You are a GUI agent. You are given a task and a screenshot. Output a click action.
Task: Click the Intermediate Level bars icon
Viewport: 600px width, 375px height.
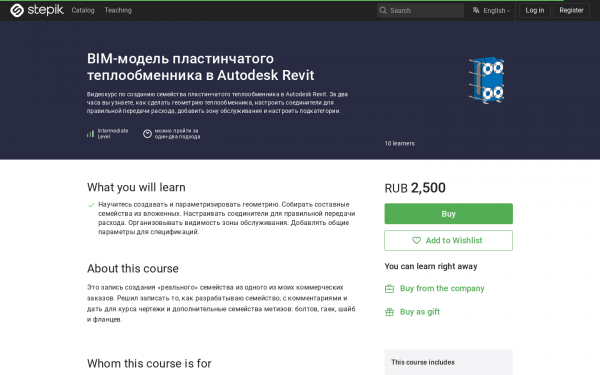click(x=90, y=134)
